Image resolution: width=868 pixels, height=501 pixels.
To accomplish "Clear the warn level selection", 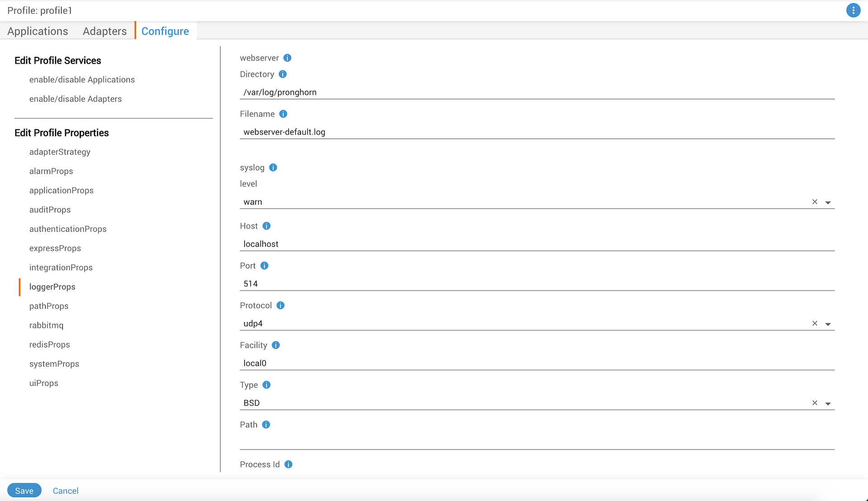I will pos(815,202).
